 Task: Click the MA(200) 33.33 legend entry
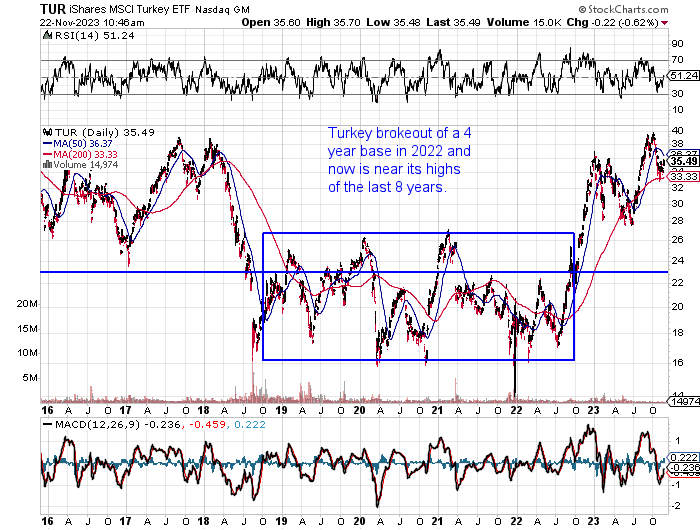pos(80,154)
